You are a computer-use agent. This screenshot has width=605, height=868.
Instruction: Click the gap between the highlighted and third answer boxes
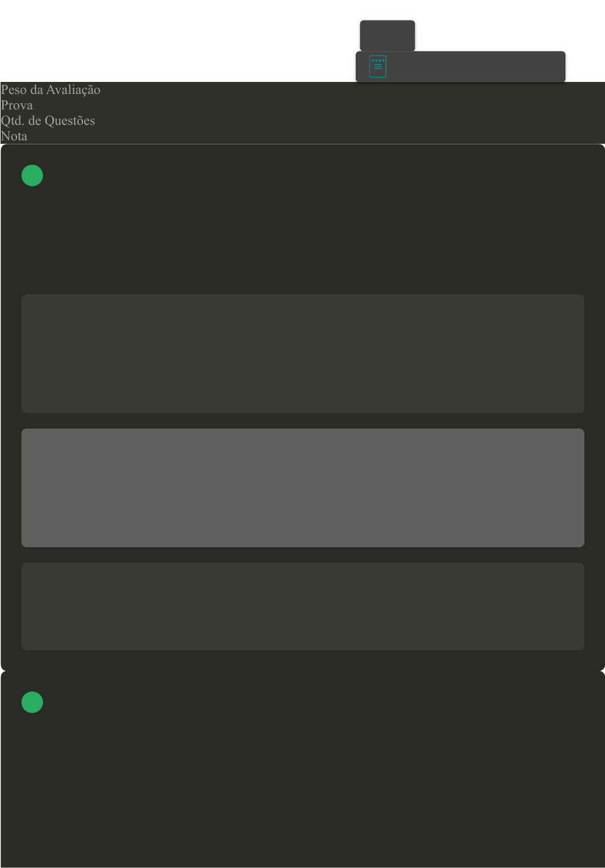[x=302, y=555]
